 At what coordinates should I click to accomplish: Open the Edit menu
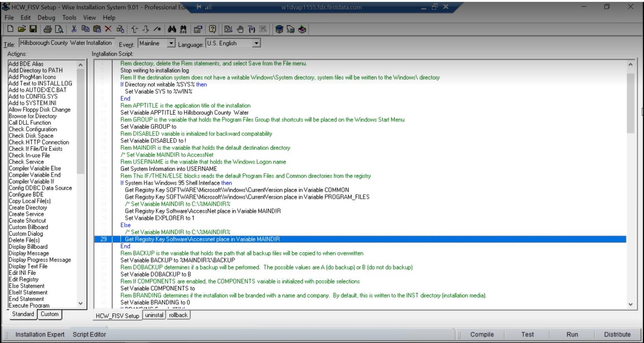point(25,18)
